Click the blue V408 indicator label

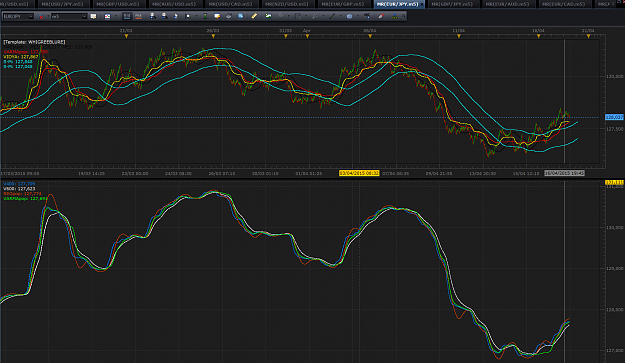[x=19, y=184]
